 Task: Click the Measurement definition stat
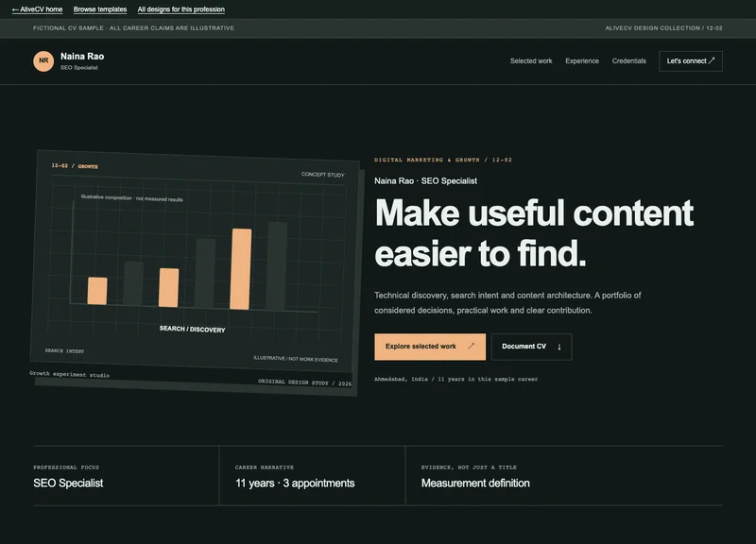tap(475, 483)
